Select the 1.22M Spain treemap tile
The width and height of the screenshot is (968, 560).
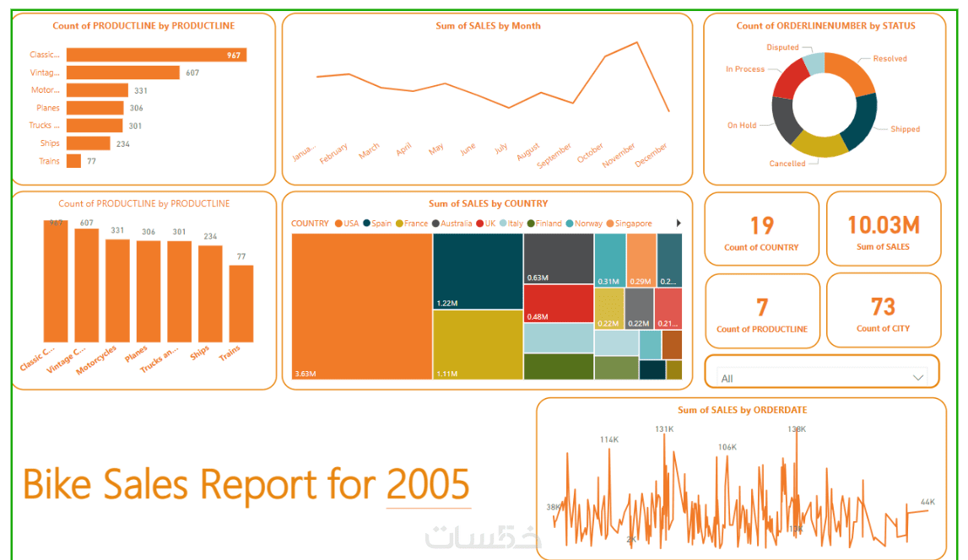[478, 272]
